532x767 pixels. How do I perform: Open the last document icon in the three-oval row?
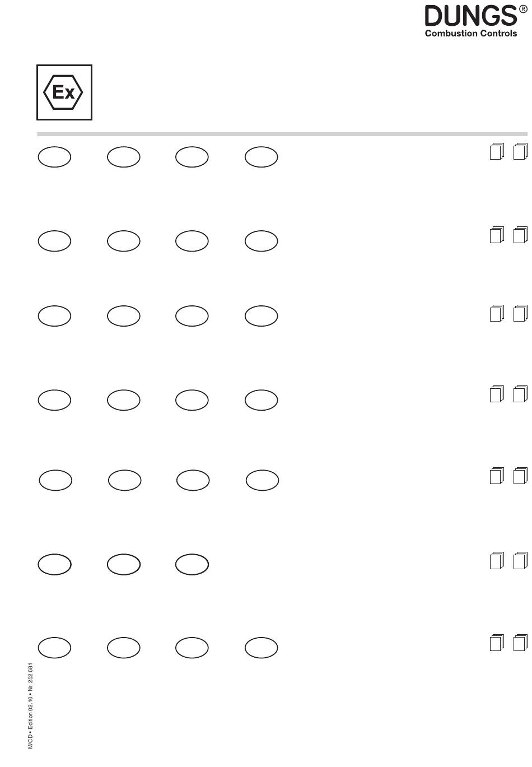point(520,560)
